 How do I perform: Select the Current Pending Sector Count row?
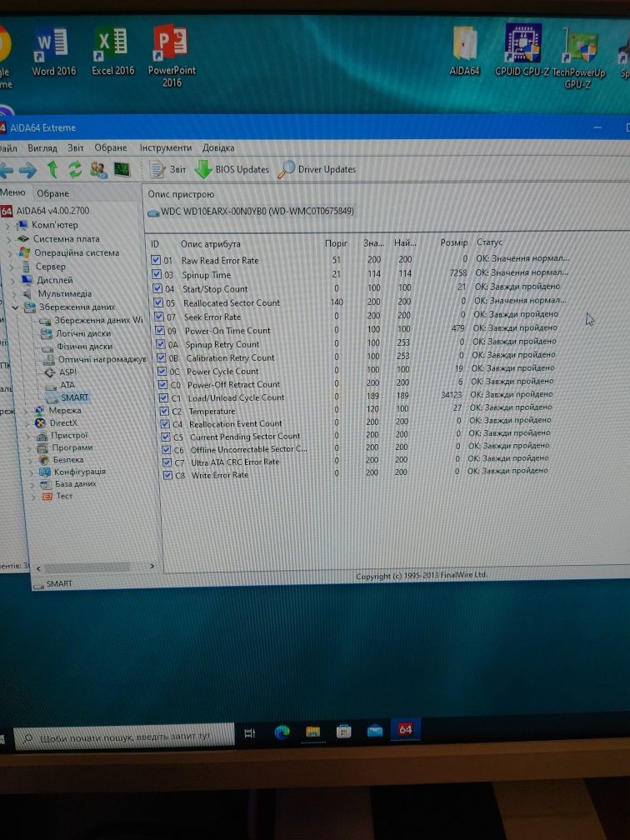pos(355,436)
